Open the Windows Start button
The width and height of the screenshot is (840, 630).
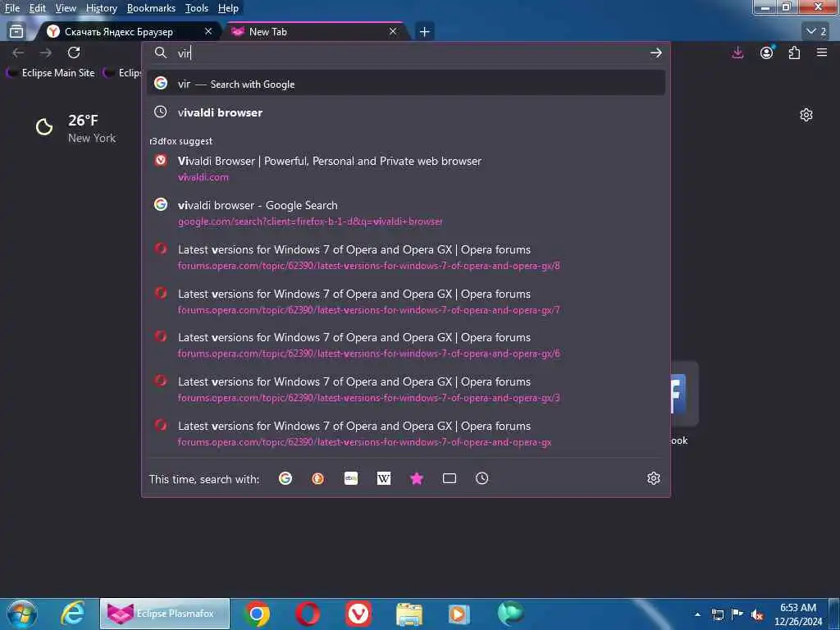point(21,614)
